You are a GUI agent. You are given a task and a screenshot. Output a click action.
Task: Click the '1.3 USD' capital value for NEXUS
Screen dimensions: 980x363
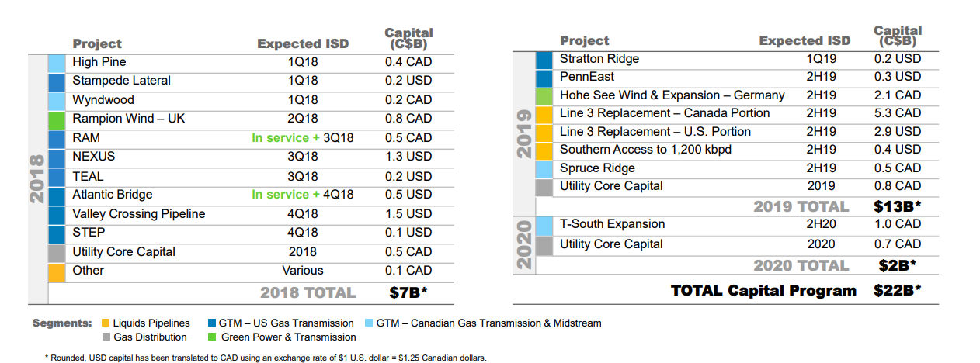point(408,157)
